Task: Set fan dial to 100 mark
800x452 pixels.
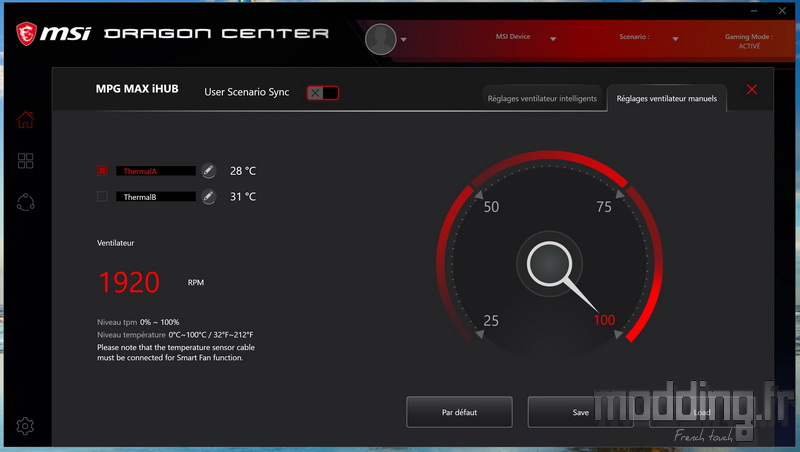Action: click(x=604, y=320)
